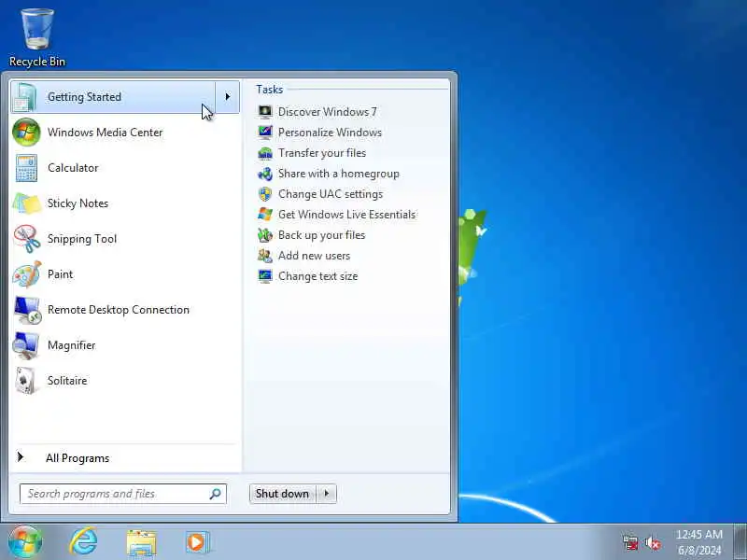Click the Change UAC settings link
This screenshot has height=560, width=747.
(331, 194)
